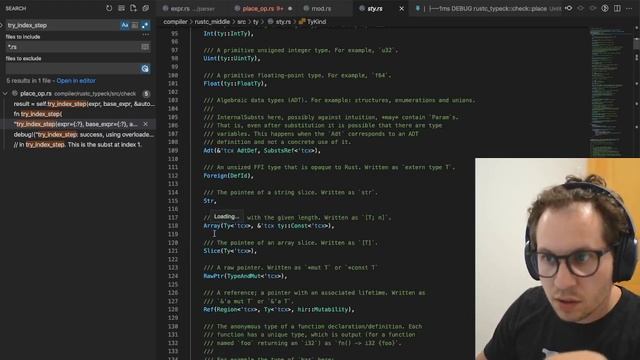Collapse all search results icon
Image resolution: width=640 pixels, height=360 pixels.
pos(146,8)
